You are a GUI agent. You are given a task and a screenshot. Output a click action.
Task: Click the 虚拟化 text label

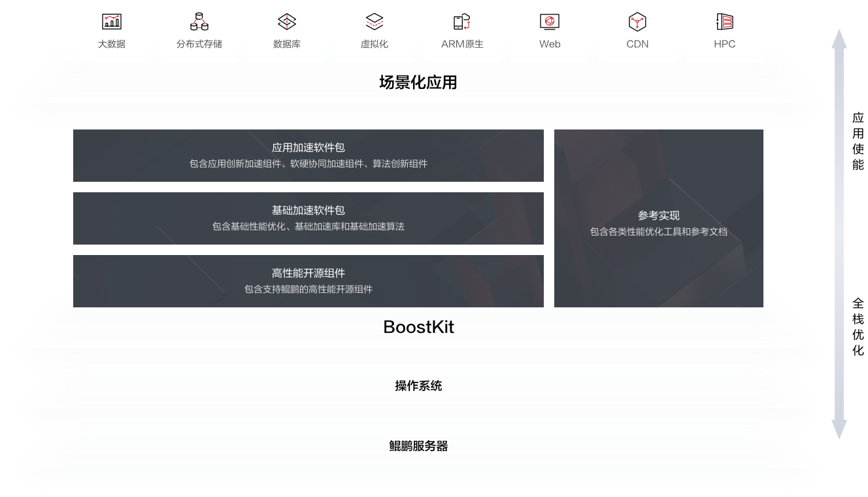coord(375,44)
